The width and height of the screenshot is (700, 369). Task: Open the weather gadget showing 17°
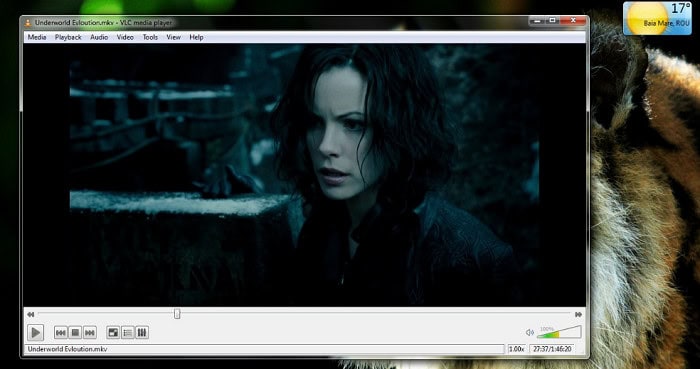(657, 18)
